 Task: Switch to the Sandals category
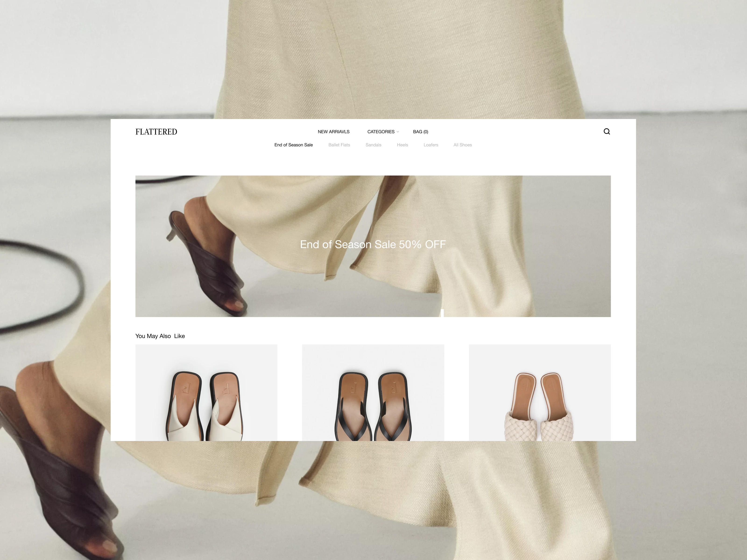(373, 145)
